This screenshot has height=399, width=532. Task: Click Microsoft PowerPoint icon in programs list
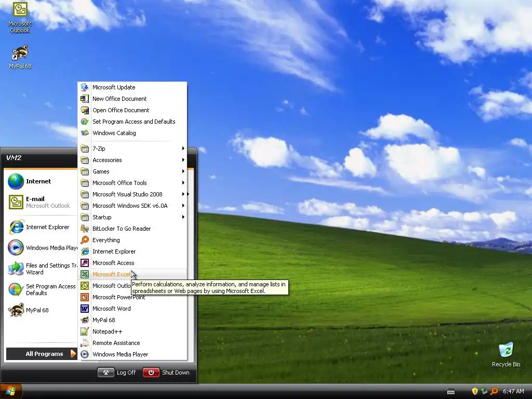click(x=85, y=297)
